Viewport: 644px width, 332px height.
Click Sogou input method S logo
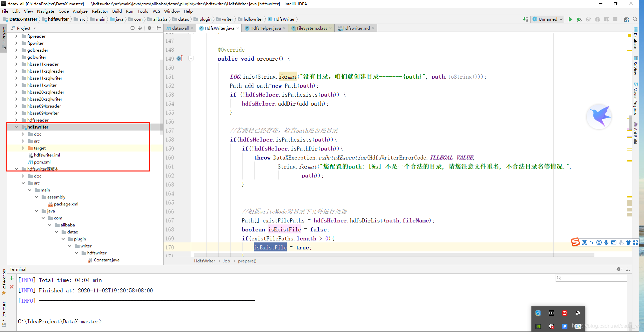[575, 242]
